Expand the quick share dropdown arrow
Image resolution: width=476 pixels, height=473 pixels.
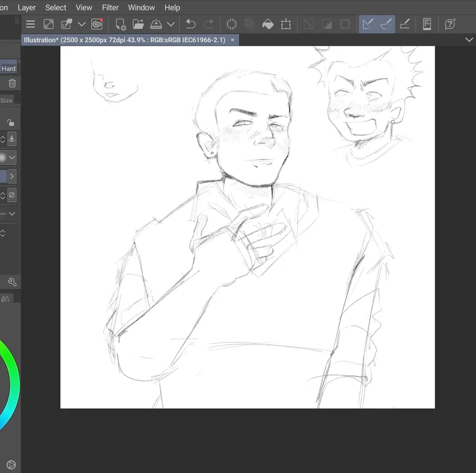[x=81, y=24]
